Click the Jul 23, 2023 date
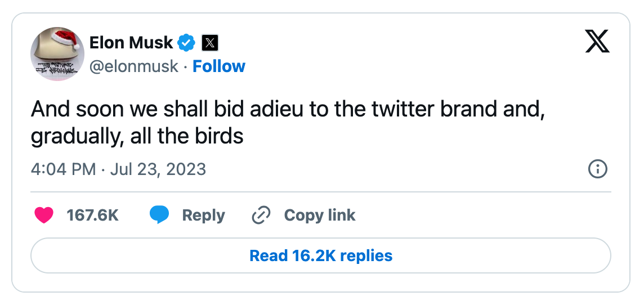644x305 pixels. [158, 169]
